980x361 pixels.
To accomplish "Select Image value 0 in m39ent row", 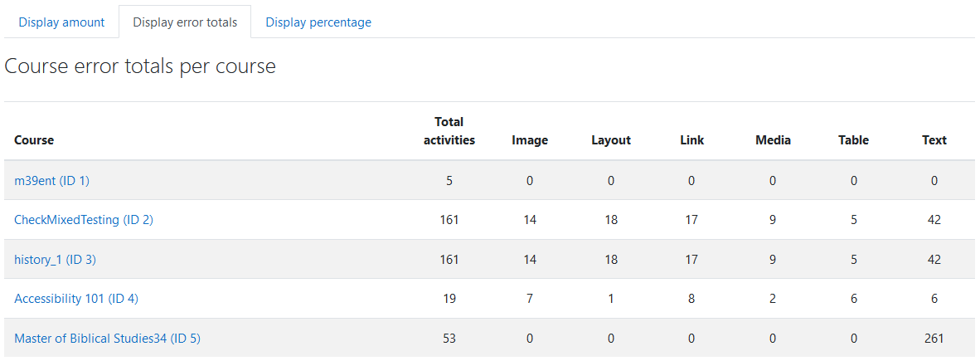I will click(x=530, y=181).
